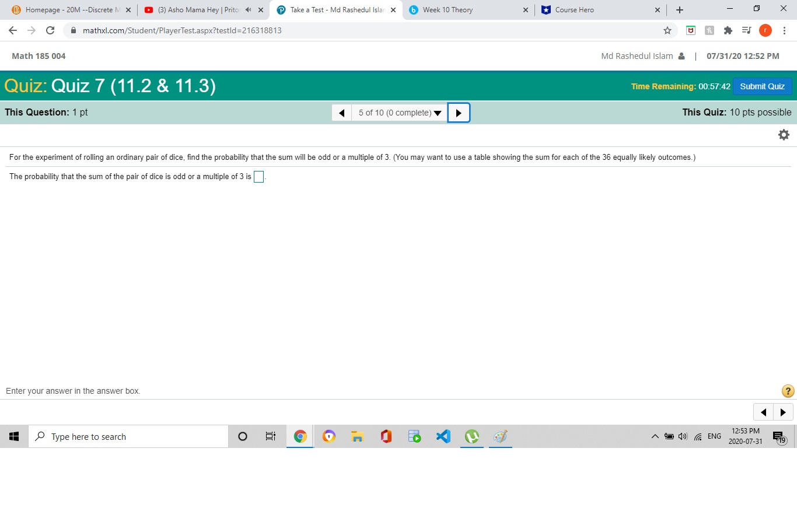Open the question settings gear icon

pos(784,134)
